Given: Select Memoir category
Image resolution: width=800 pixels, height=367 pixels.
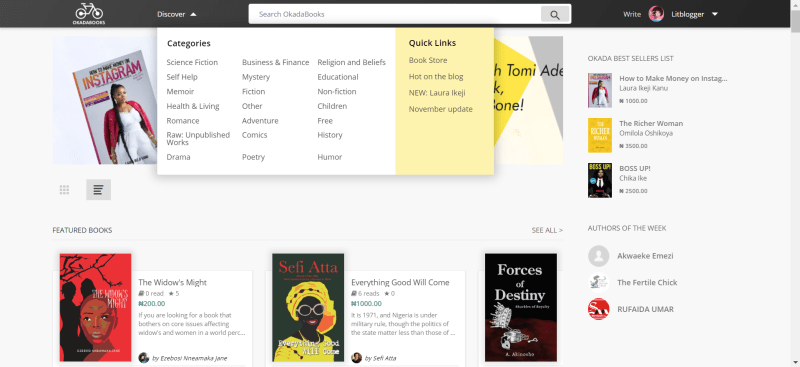Looking at the screenshot, I should click(x=180, y=92).
